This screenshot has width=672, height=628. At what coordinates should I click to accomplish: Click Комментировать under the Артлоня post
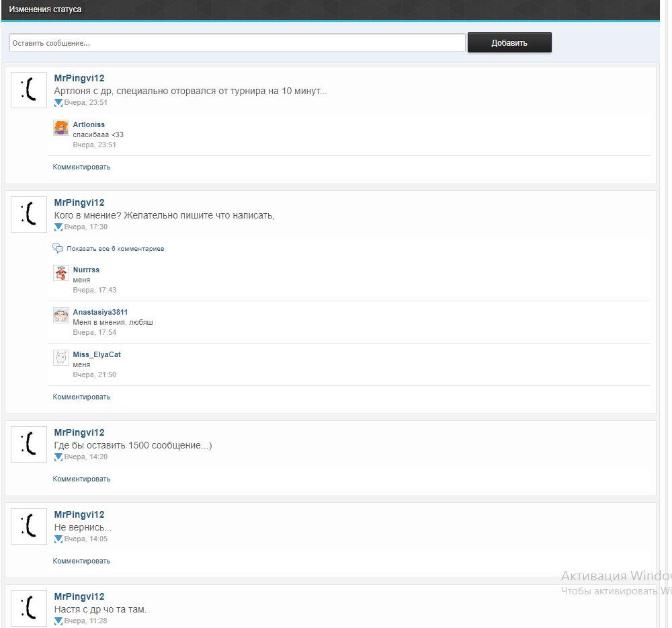[x=81, y=167]
